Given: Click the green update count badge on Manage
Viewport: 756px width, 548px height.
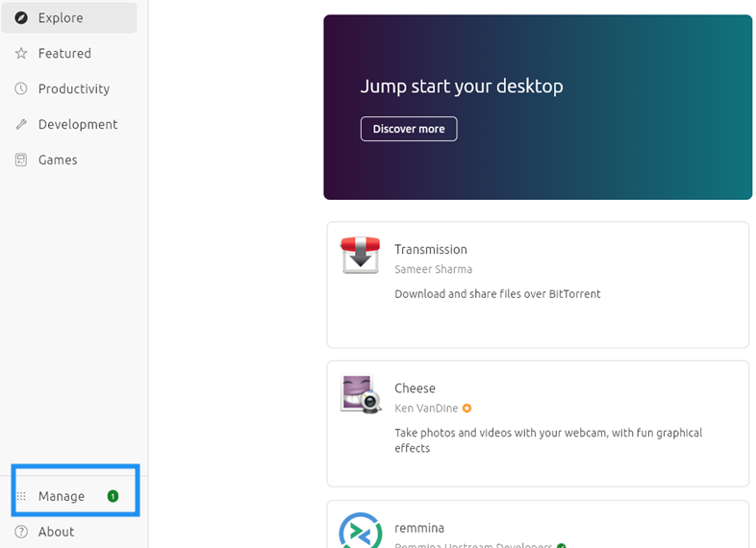Looking at the screenshot, I should tap(113, 496).
